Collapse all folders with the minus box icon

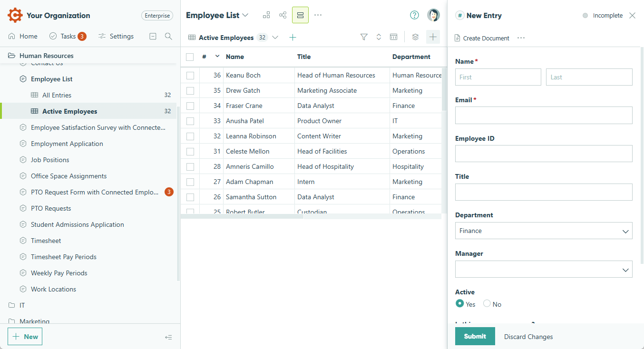[x=153, y=36]
